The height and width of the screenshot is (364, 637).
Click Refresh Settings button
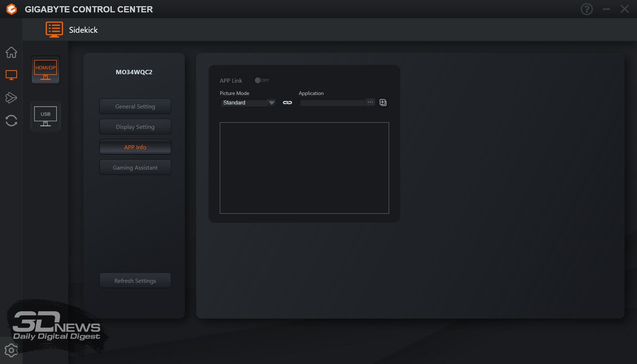135,281
